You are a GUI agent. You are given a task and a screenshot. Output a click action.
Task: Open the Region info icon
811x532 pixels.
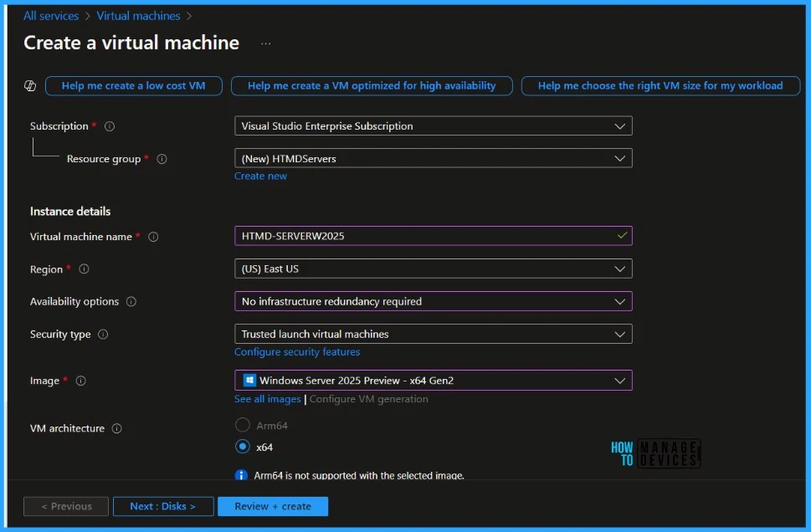tap(84, 269)
